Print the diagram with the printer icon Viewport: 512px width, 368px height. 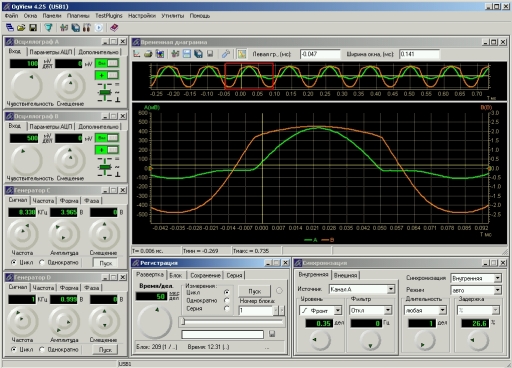click(148, 54)
